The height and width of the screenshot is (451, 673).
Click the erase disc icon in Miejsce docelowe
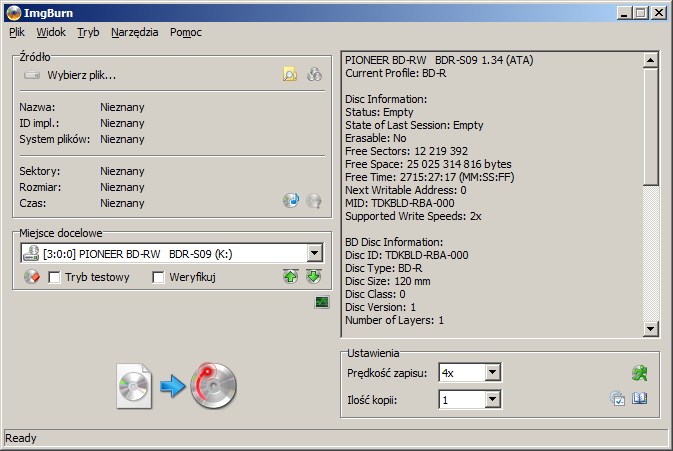point(32,277)
